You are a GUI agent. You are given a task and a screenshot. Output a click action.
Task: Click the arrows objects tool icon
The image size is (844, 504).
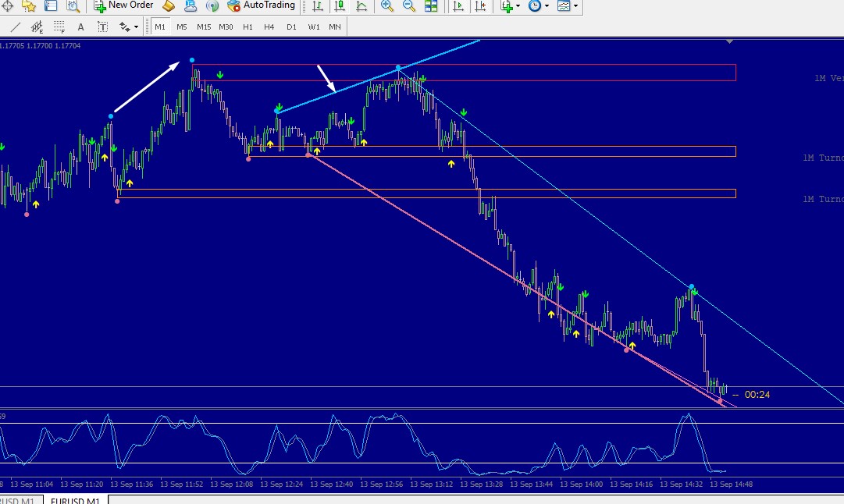click(125, 27)
